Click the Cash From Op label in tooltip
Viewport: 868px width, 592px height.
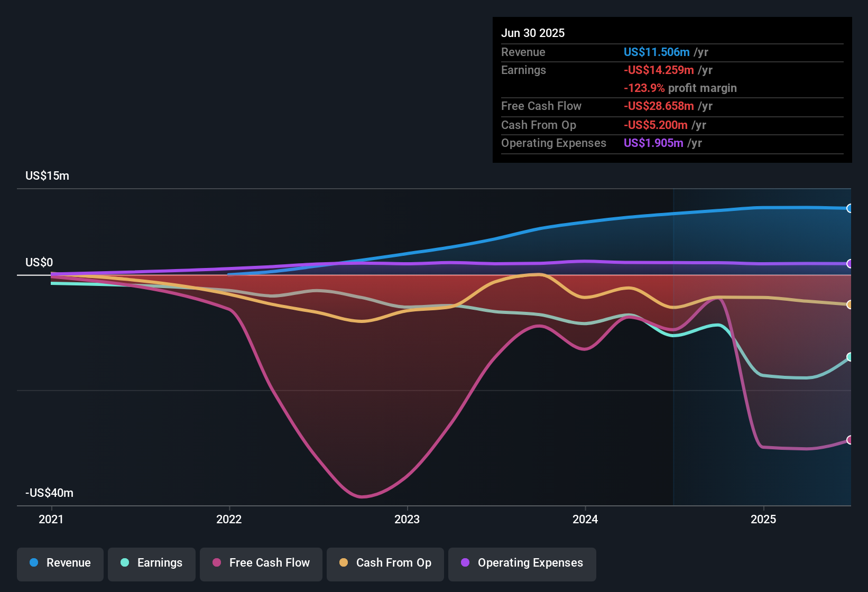pos(539,125)
